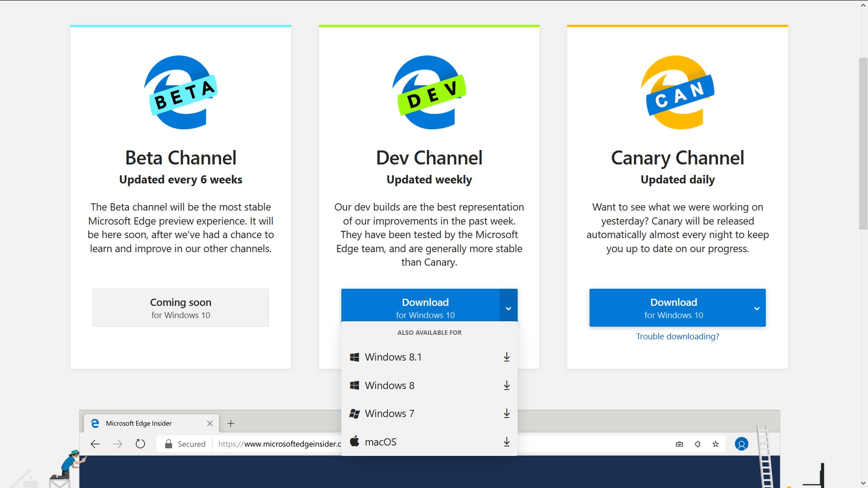Viewport: 868px width, 488px height.
Task: Click the new tab plus icon
Action: (231, 423)
